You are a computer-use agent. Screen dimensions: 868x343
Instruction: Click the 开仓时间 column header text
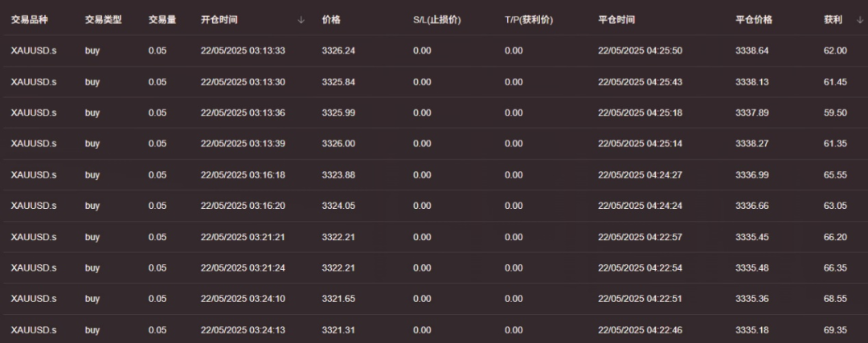[219, 20]
